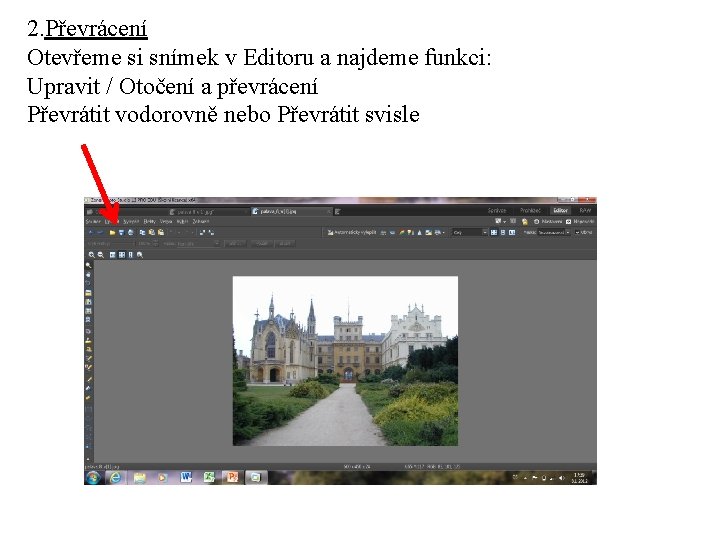Open PowerPoint from the taskbar

pyautogui.click(x=233, y=478)
